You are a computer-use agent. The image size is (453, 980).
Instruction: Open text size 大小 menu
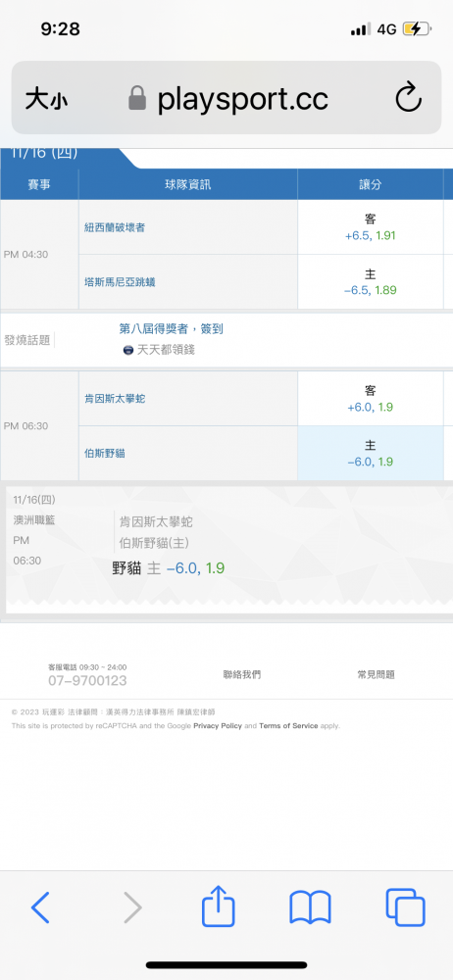coord(46,99)
